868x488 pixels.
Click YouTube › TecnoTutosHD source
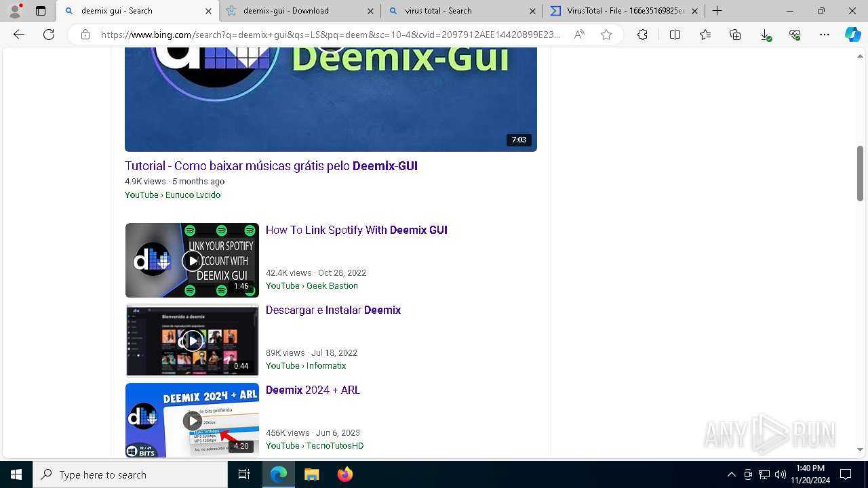pos(315,446)
